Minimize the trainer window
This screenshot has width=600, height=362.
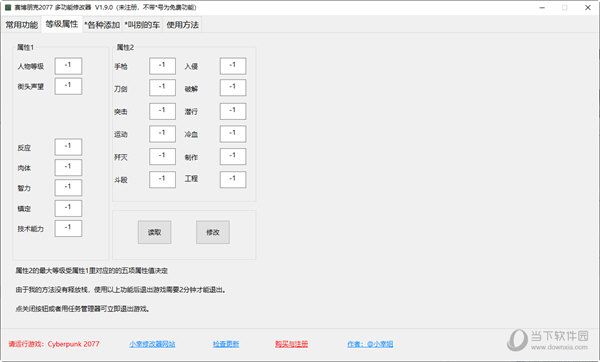[x=542, y=8]
